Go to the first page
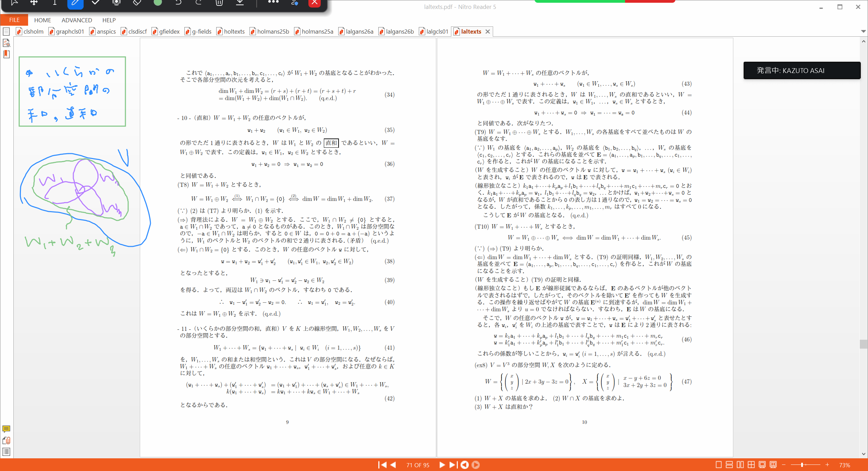The width and height of the screenshot is (868, 471). point(382,465)
